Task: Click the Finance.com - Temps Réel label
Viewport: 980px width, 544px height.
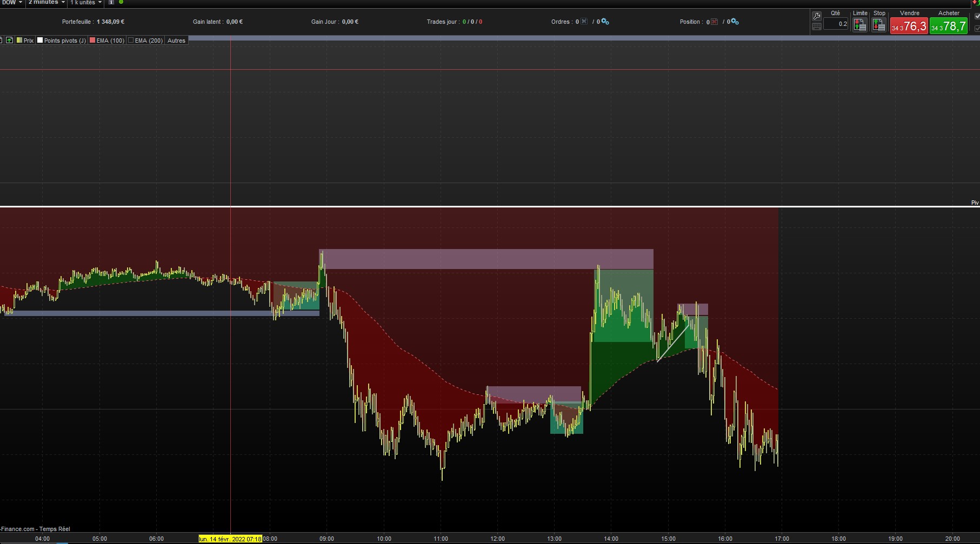Action: pos(36,529)
